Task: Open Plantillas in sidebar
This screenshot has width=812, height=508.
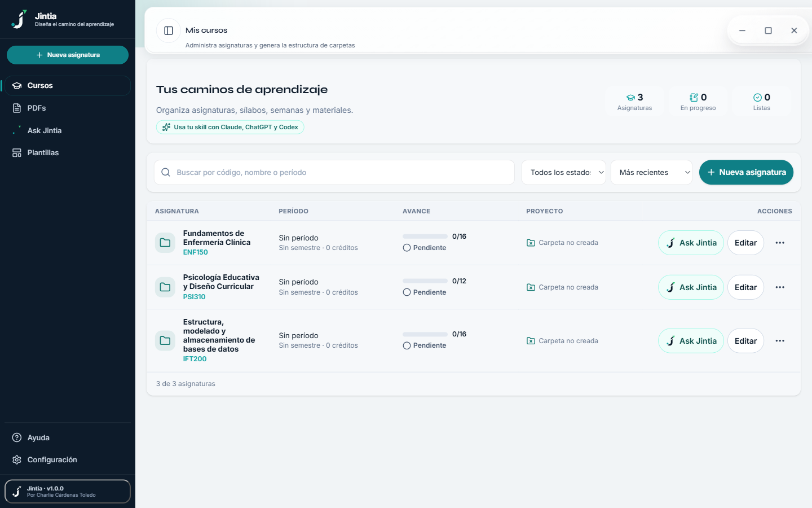Action: (68, 152)
